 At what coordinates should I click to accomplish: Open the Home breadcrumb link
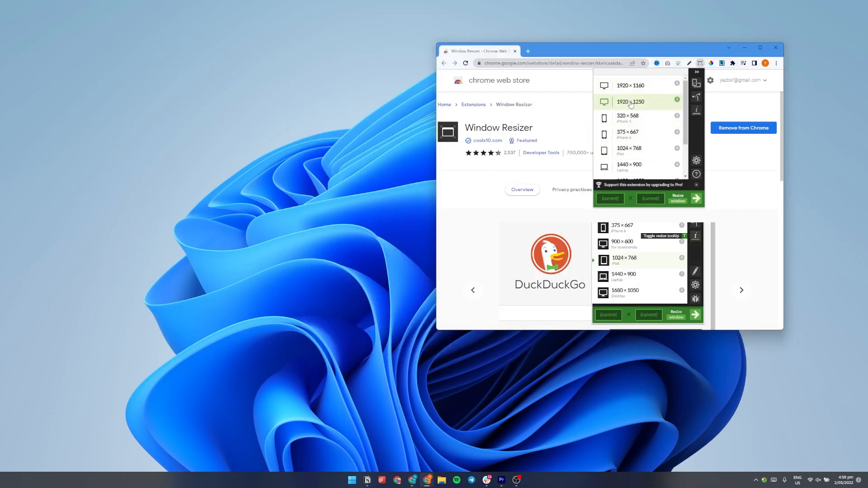[444, 104]
